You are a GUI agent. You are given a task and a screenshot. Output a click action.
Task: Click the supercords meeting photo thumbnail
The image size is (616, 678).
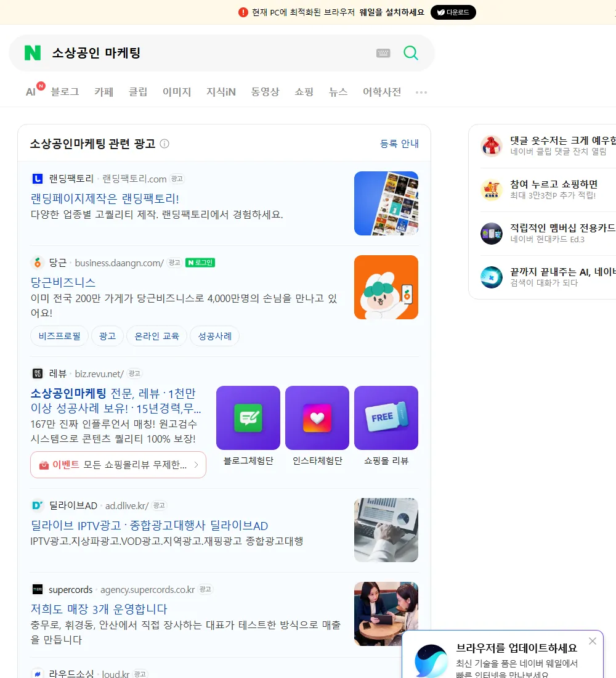(x=386, y=614)
